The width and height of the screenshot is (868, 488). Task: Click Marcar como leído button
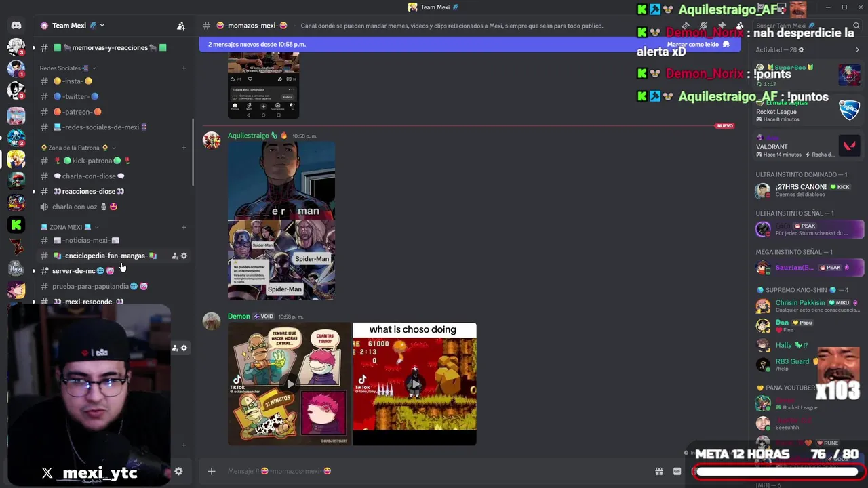pyautogui.click(x=698, y=44)
